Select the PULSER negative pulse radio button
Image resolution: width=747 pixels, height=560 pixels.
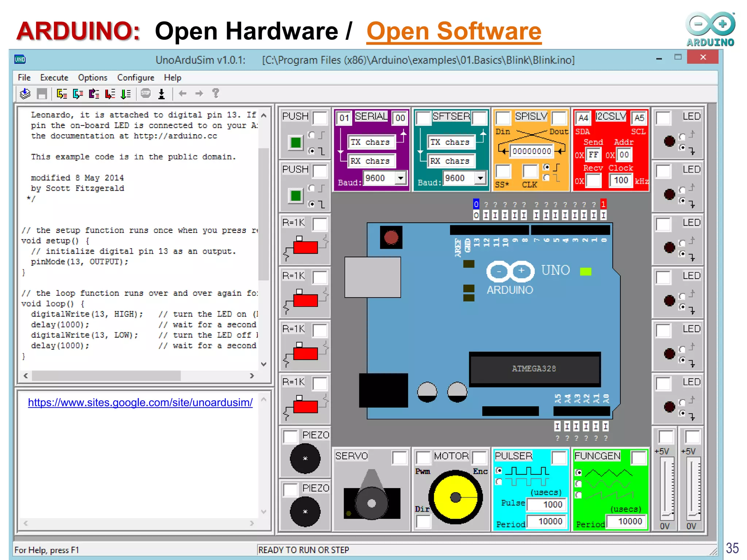(x=499, y=482)
